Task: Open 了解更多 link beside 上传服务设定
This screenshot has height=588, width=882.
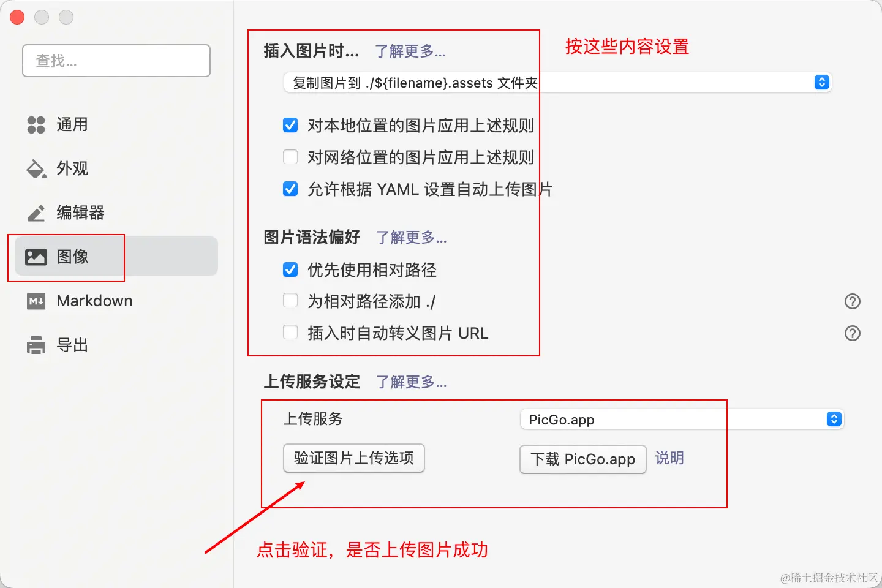Action: [x=412, y=382]
